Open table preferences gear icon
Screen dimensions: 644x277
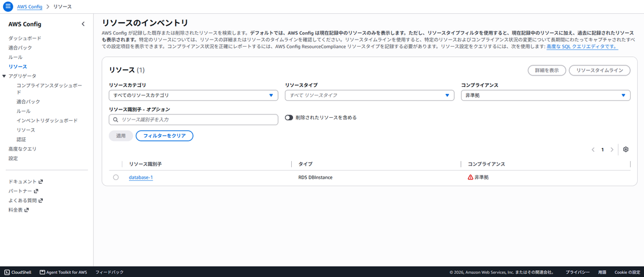pos(626,150)
